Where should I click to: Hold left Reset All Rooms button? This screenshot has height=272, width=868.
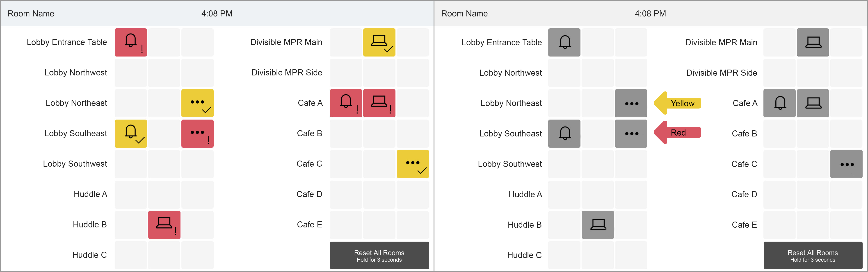(x=379, y=256)
